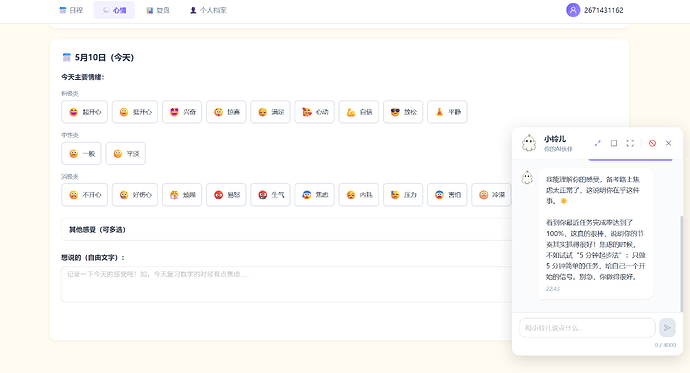Click the send message arrow button
This screenshot has height=373, width=690.
(667, 328)
